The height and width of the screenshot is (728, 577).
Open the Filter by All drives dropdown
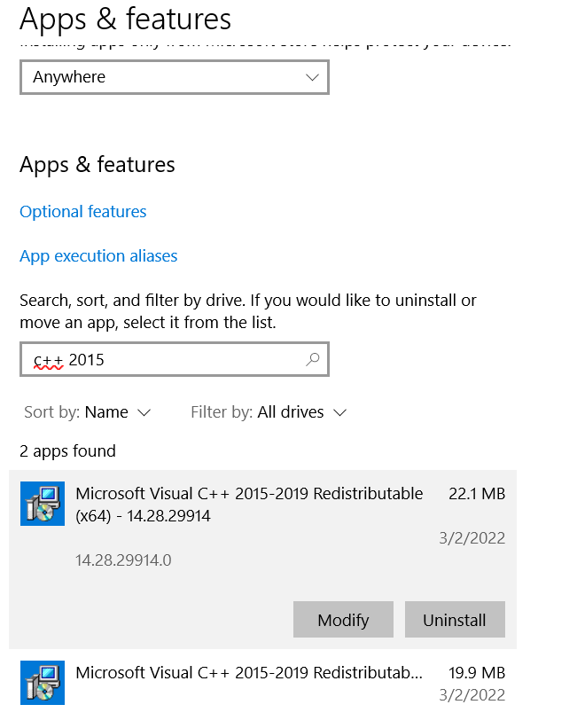[x=269, y=412]
